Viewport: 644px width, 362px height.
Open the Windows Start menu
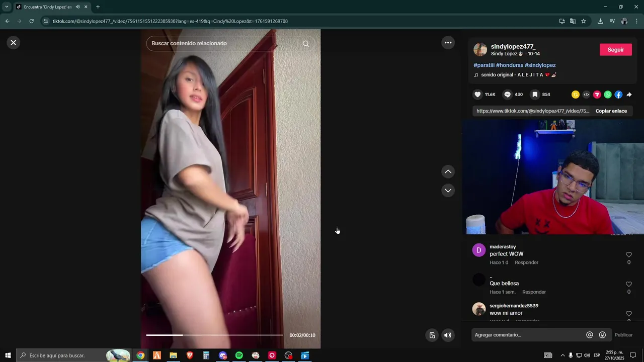coord(8,355)
